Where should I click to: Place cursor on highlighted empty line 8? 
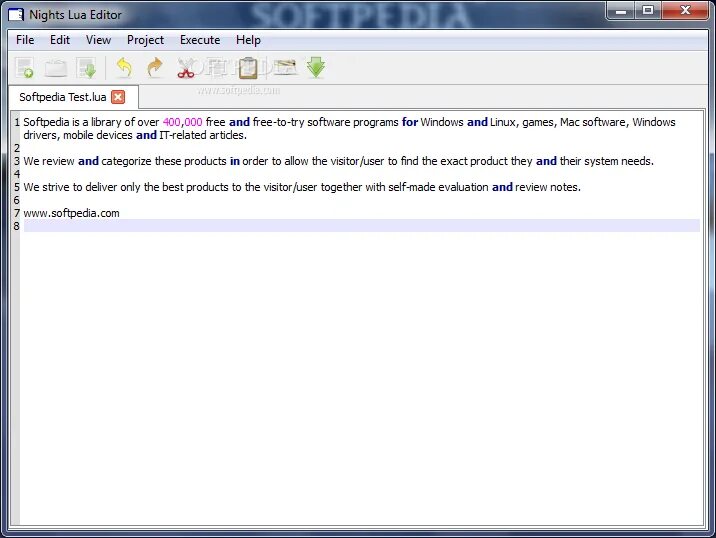point(362,226)
